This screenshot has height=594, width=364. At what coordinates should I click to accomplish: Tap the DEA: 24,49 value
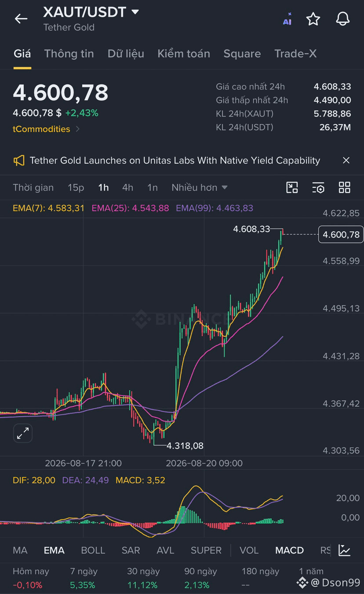(85, 480)
